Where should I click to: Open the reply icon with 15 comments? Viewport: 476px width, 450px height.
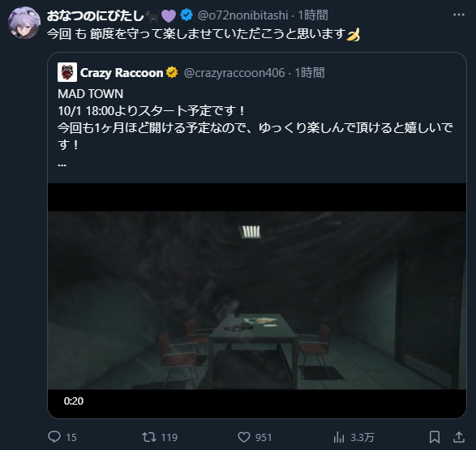[54, 437]
